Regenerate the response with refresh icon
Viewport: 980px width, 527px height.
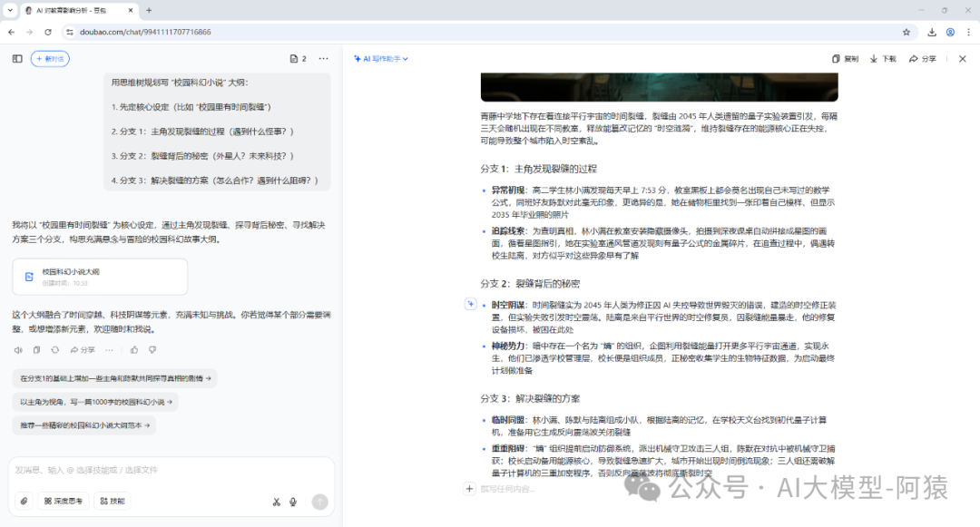coord(55,350)
